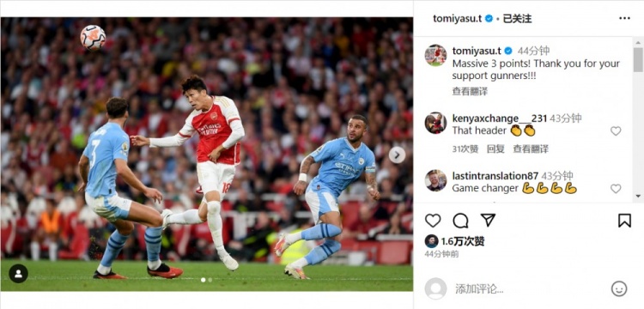The image size is (644, 309).
Task: Click scrollbar up arrow in comments
Action: [x=638, y=43]
